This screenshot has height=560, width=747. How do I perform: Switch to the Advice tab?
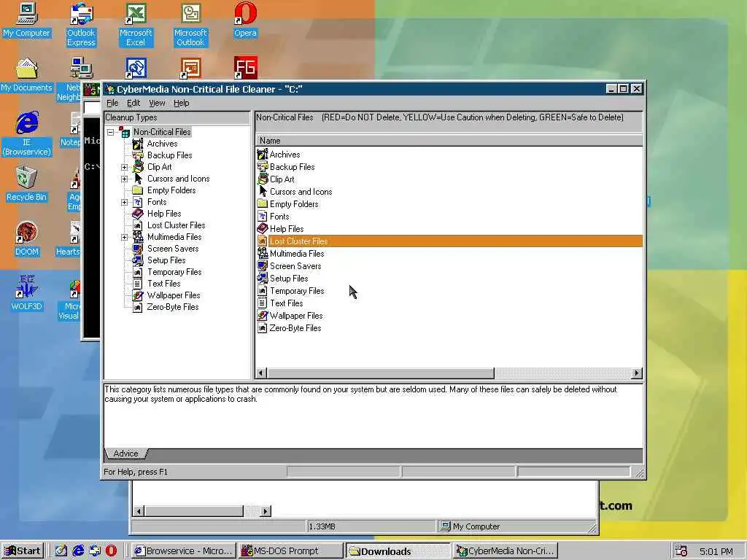[x=125, y=454]
